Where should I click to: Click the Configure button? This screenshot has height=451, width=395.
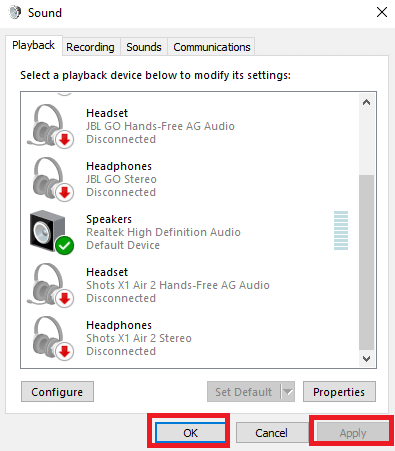(57, 392)
